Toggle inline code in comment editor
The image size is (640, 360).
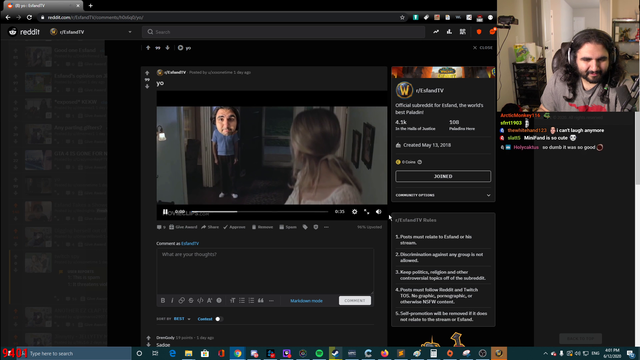200,300
